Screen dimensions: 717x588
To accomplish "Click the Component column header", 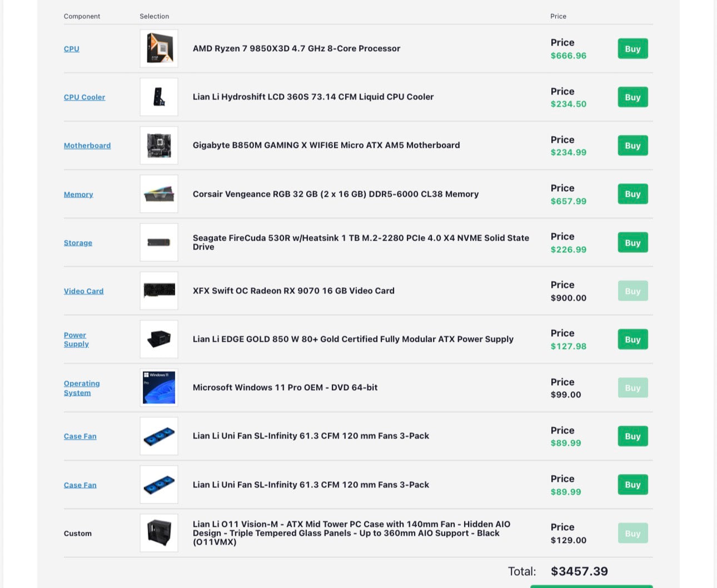I will (82, 16).
